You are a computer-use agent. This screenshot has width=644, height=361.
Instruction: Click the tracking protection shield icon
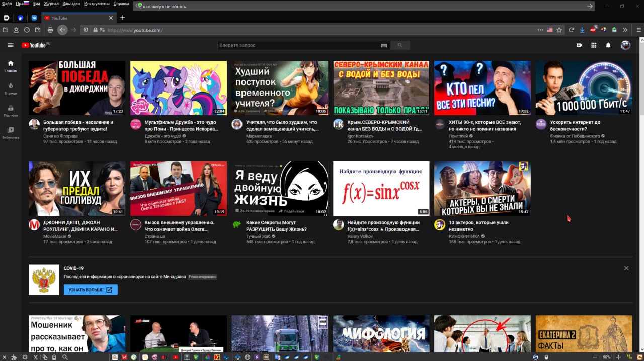tap(86, 30)
